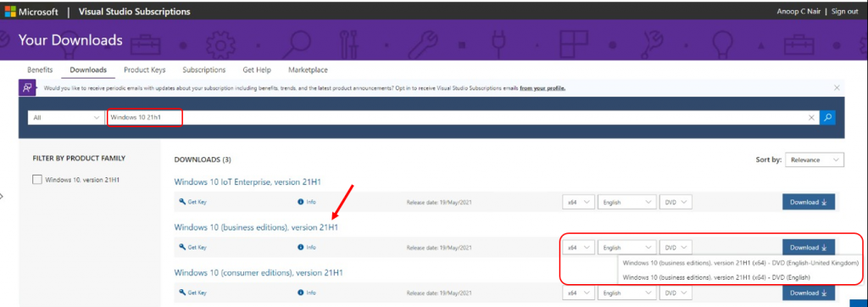This screenshot has height=307, width=868.
Task: Click the Anoop C Nair account name
Action: [798, 11]
